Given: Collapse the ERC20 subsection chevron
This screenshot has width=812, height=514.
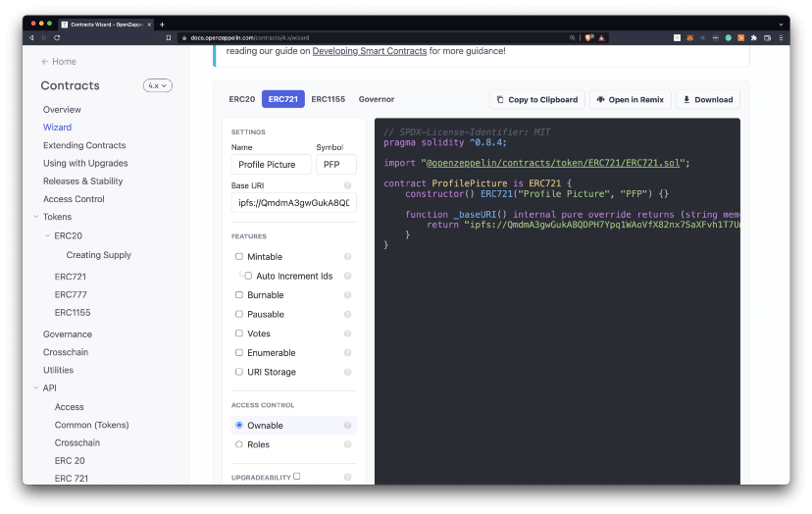Looking at the screenshot, I should click(x=47, y=235).
